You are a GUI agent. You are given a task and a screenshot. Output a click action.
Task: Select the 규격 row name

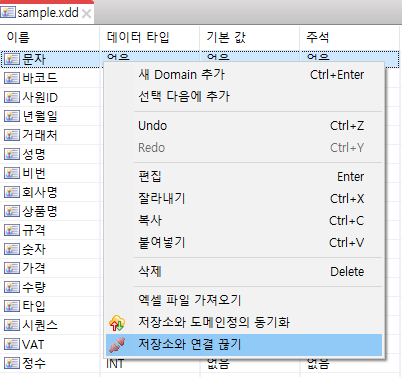pyautogui.click(x=34, y=230)
